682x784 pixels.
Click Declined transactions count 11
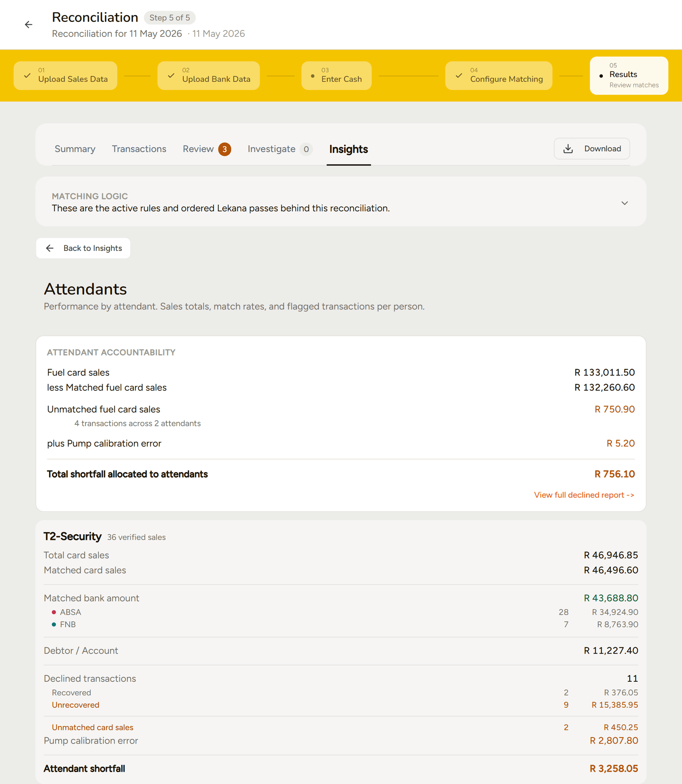(x=632, y=679)
